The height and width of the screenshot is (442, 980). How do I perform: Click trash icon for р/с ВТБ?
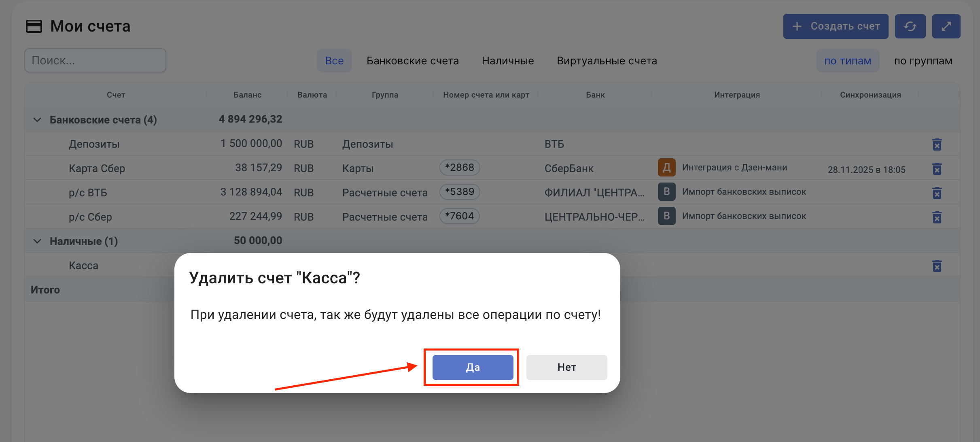(937, 193)
